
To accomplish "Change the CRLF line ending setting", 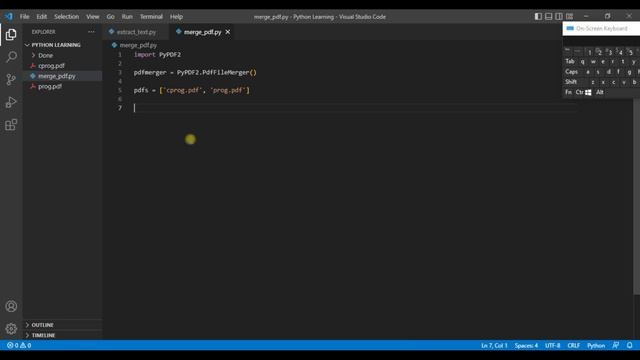I will (x=573, y=345).
